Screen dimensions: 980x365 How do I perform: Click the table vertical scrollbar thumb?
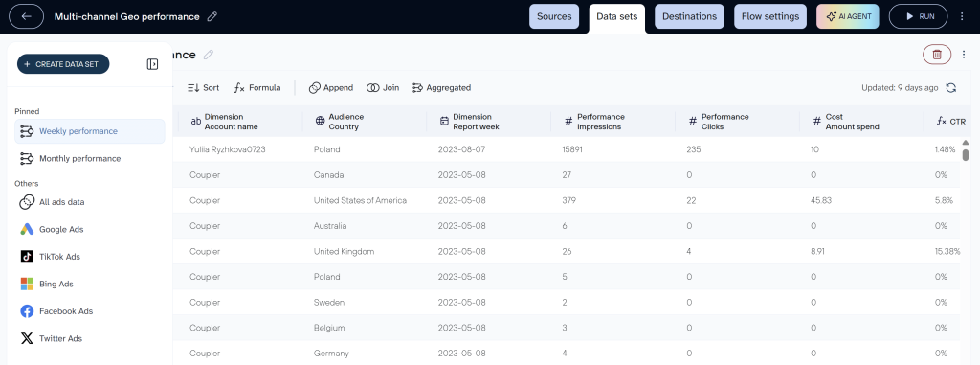(x=966, y=154)
